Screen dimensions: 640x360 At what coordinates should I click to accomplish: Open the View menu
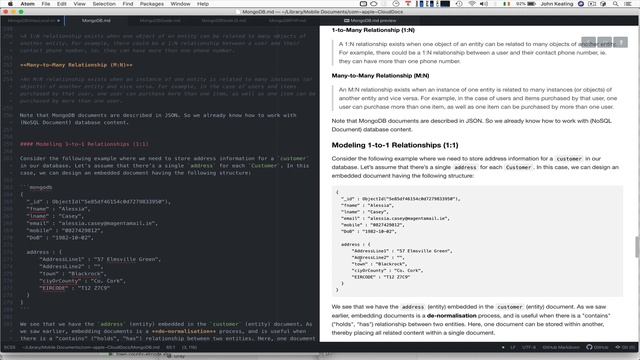(80, 4)
